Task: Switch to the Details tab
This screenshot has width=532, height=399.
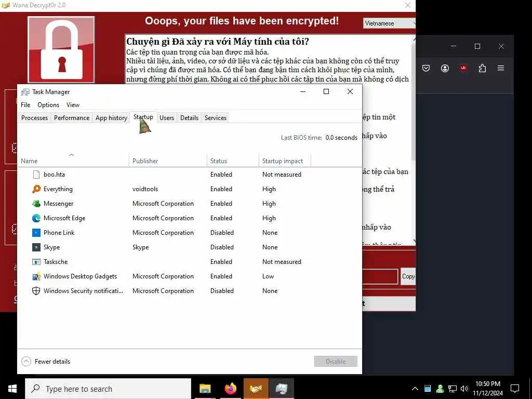Action: point(189,118)
